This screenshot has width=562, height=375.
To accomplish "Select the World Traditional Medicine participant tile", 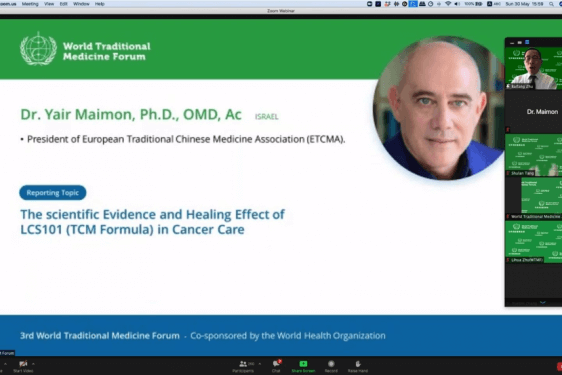I will tap(533, 198).
